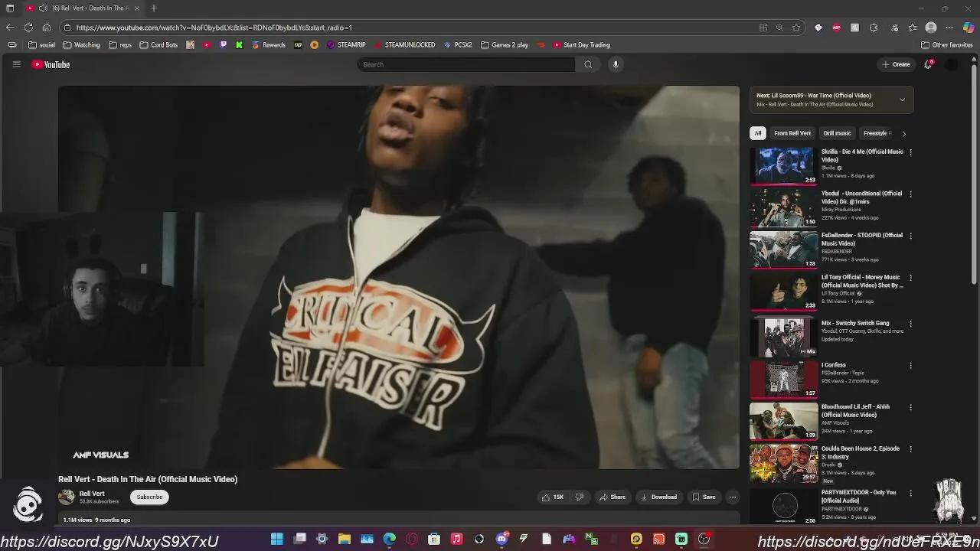The width and height of the screenshot is (980, 551).
Task: Click the Create button
Action: pyautogui.click(x=896, y=64)
